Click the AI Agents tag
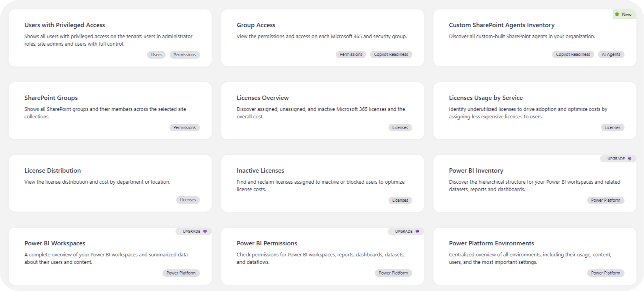The width and height of the screenshot is (644, 291). coord(611,55)
